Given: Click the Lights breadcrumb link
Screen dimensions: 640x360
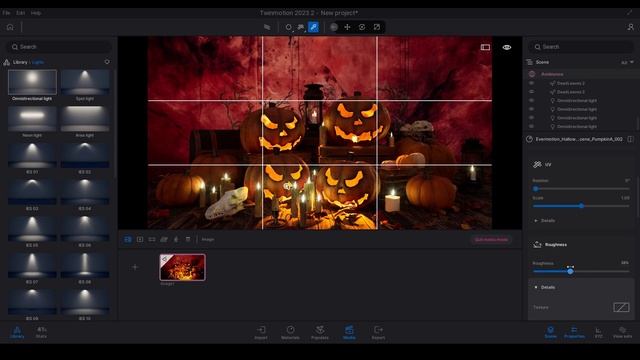Looking at the screenshot, I should coord(38,62).
